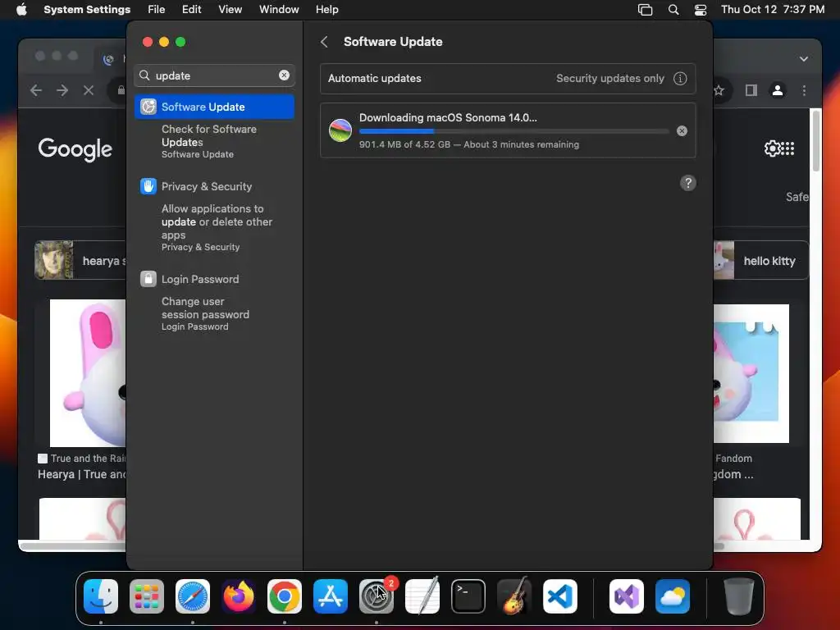Open Stage Manager menu bar icon

tap(645, 10)
